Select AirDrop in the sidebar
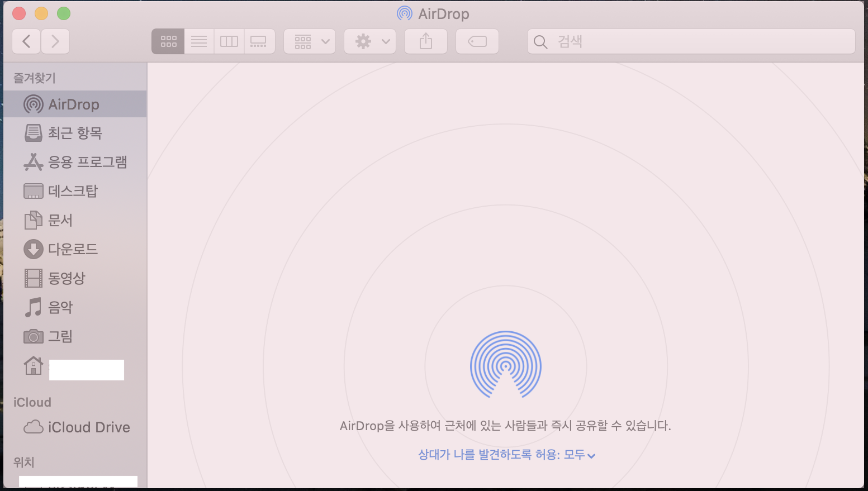The height and width of the screenshot is (491, 868). (75, 104)
